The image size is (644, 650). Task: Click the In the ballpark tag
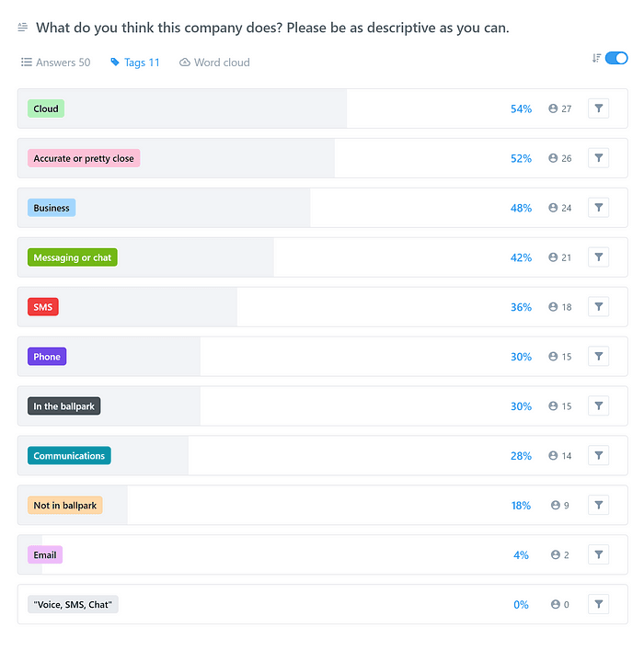tap(63, 406)
